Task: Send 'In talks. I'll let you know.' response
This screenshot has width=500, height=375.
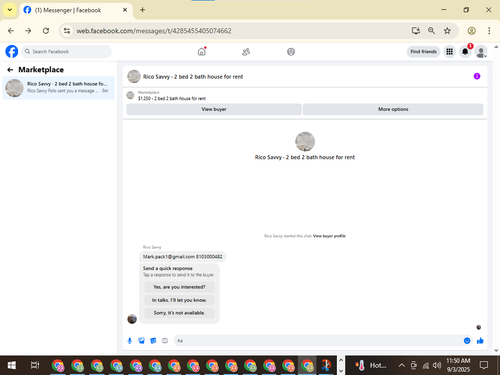Action: tap(179, 300)
